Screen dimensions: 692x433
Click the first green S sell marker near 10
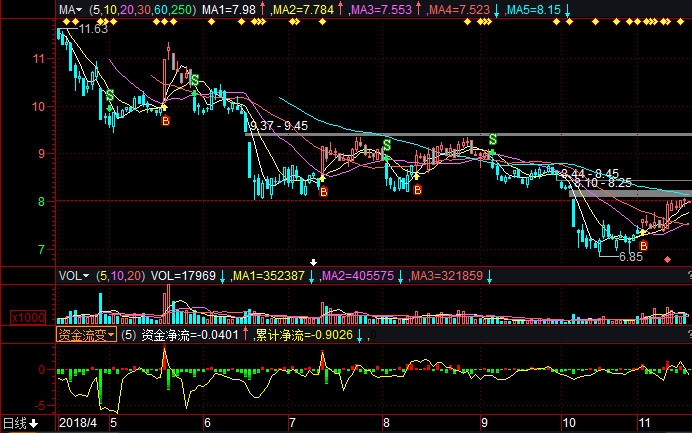(110, 95)
